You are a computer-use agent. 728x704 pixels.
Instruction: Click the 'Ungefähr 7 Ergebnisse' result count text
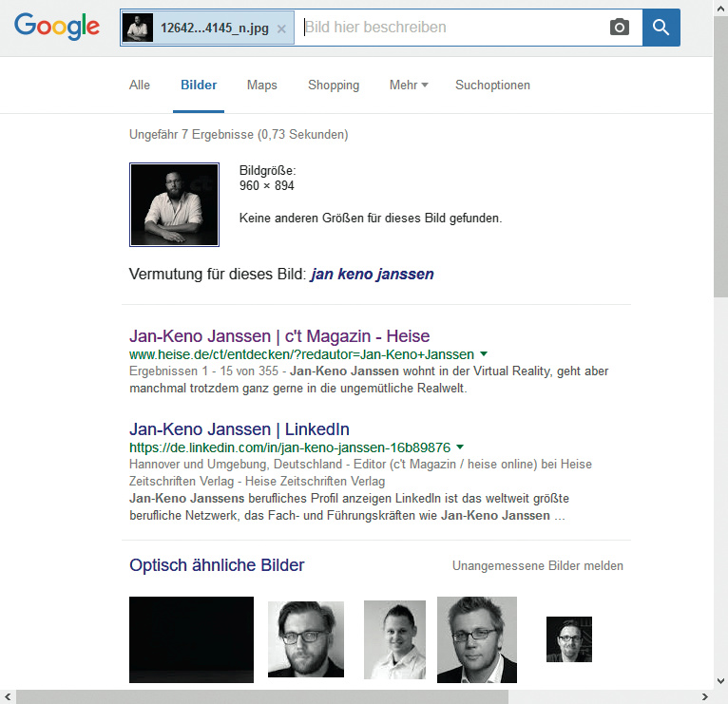pyautogui.click(x=239, y=135)
